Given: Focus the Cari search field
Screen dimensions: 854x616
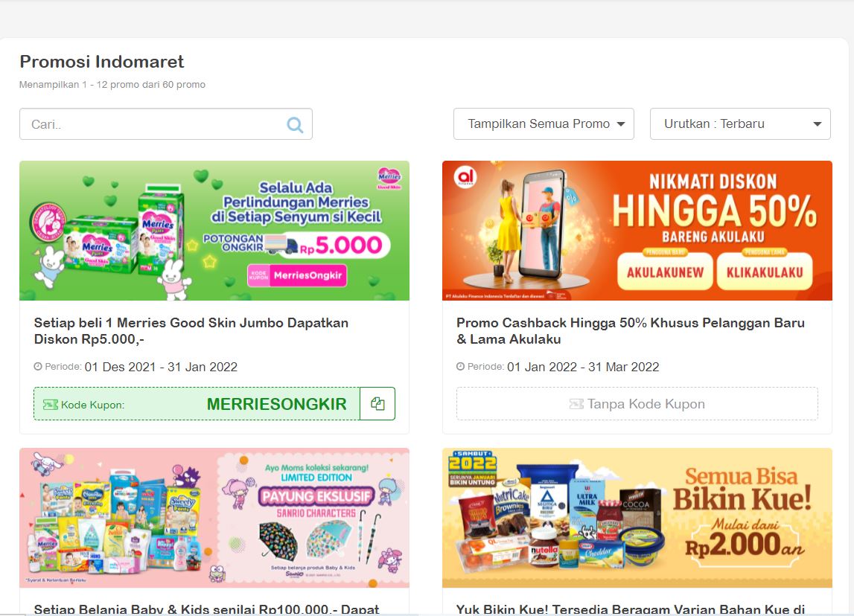Looking at the screenshot, I should click(x=165, y=124).
